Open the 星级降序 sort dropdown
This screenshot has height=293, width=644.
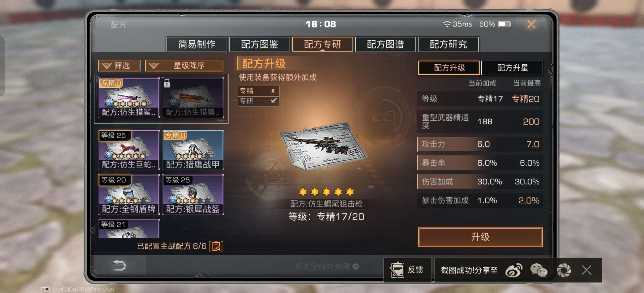pos(184,66)
